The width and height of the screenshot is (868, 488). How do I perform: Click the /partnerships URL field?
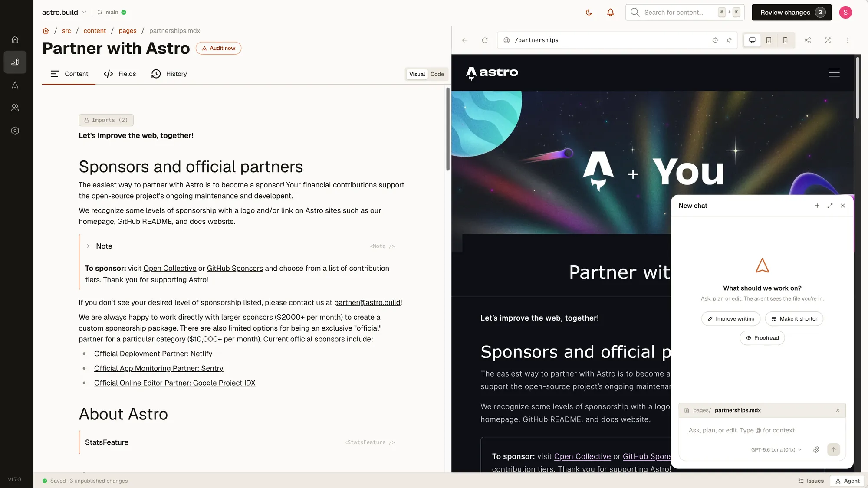pos(617,40)
